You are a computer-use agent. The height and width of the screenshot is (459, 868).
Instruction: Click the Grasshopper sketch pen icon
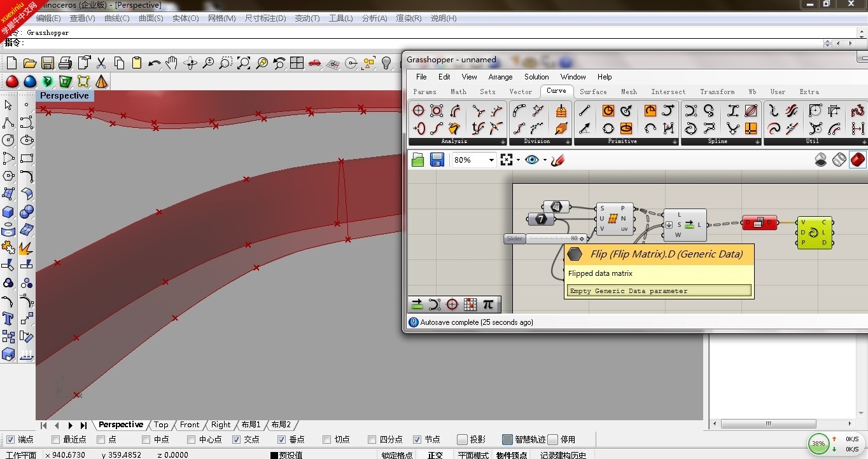(558, 160)
